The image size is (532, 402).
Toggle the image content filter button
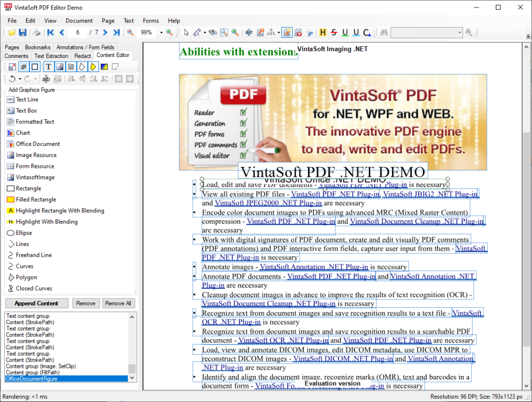click(60, 67)
